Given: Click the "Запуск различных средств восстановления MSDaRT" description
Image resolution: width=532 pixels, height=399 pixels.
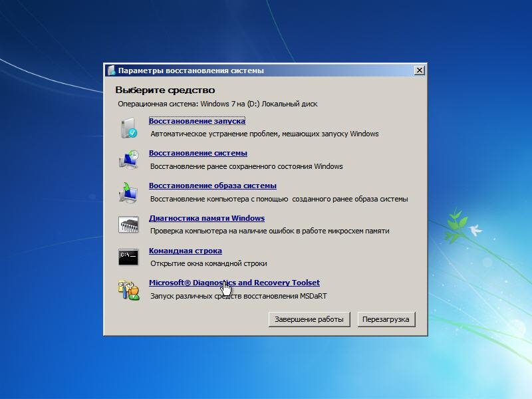Looking at the screenshot, I should pos(238,296).
